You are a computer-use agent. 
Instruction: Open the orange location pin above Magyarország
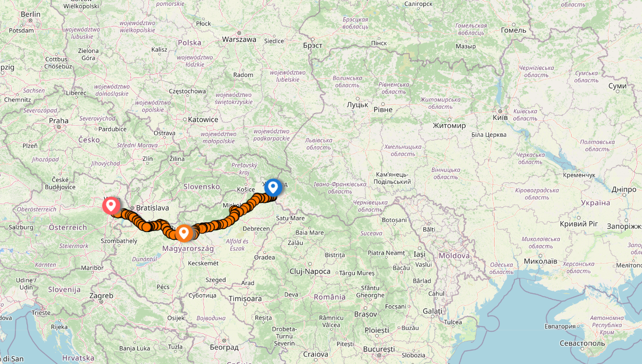click(x=183, y=233)
